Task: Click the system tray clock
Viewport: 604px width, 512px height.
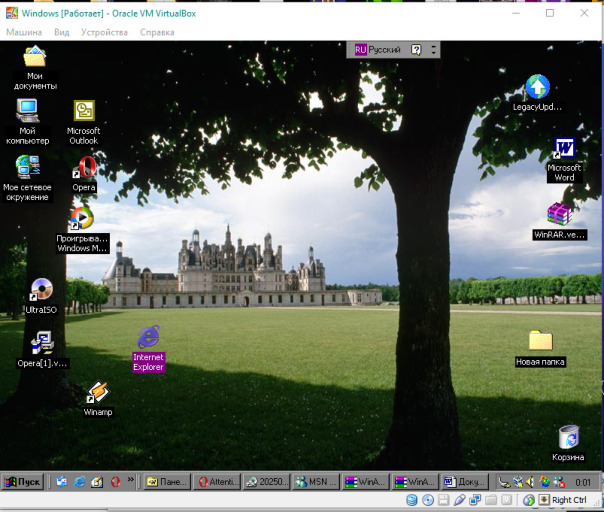Action: (x=583, y=481)
